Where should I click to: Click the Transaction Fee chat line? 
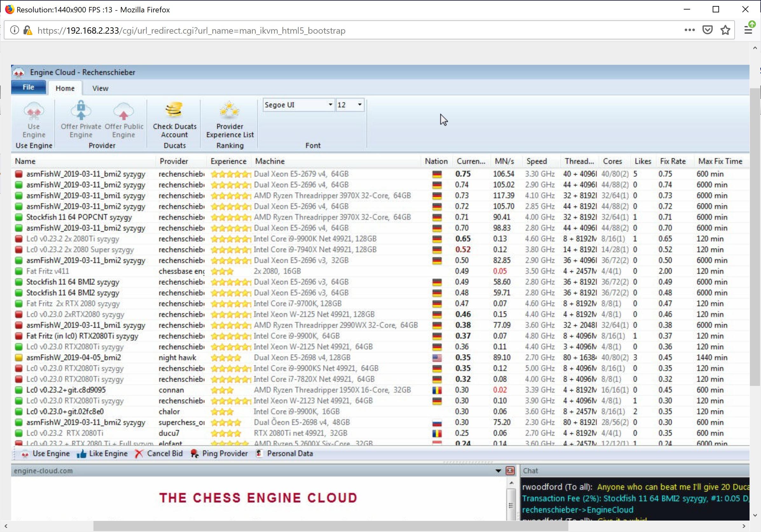click(635, 499)
